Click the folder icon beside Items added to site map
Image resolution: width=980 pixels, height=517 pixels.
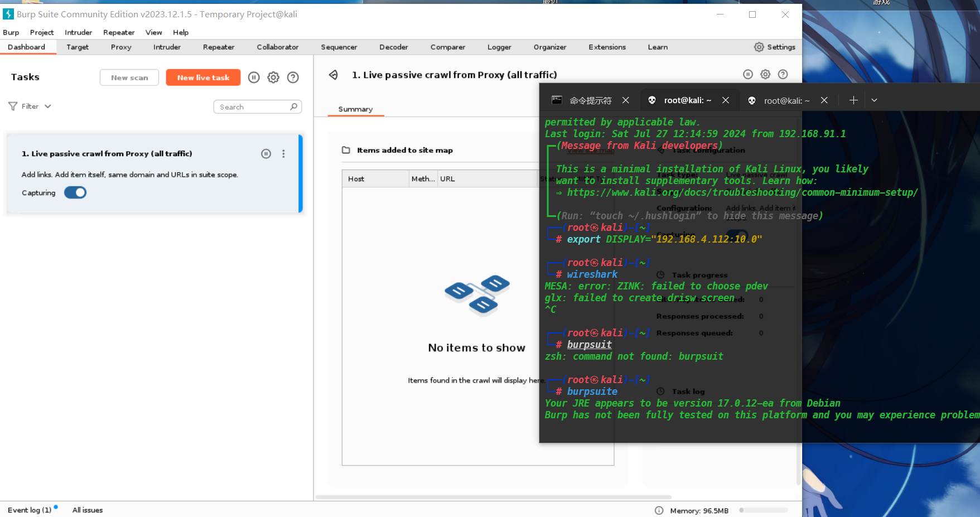click(346, 150)
